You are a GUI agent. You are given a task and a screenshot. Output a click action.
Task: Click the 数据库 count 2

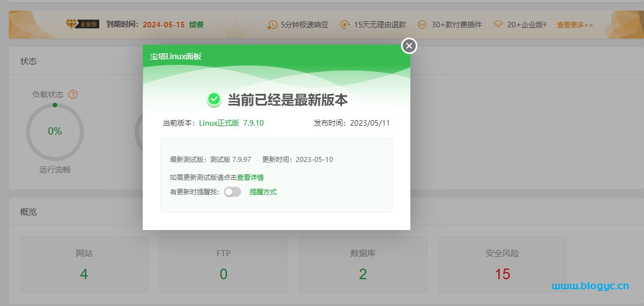[x=362, y=274]
